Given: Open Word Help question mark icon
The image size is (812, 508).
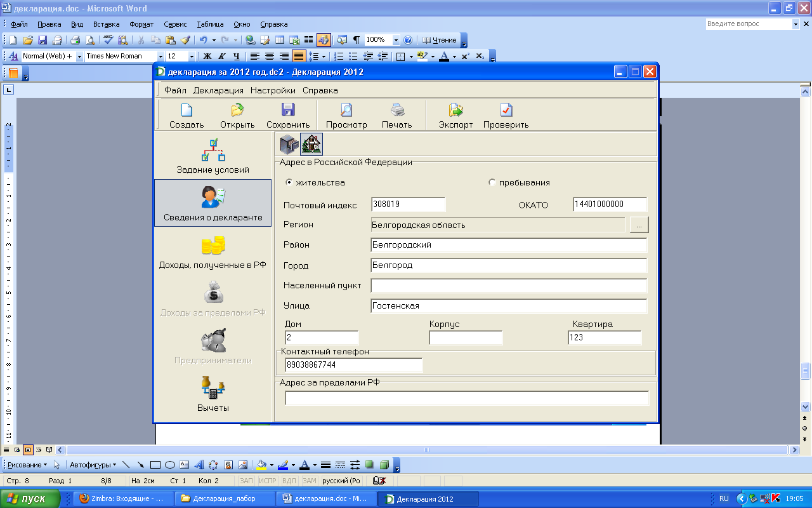Looking at the screenshot, I should pyautogui.click(x=408, y=40).
